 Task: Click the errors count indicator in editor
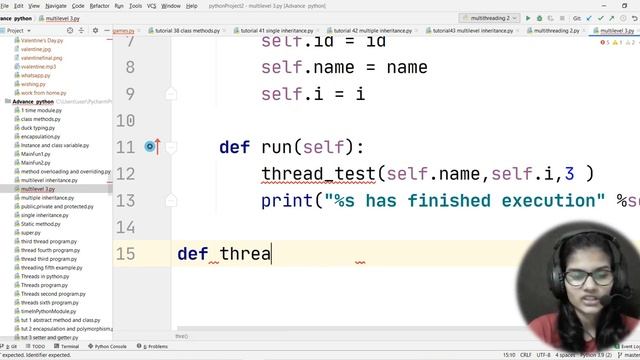click(605, 42)
